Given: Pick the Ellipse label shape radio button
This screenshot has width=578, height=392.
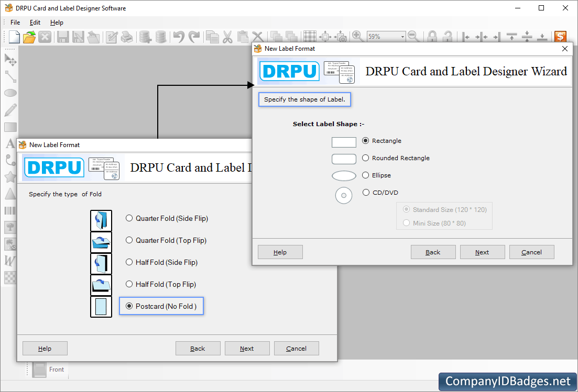Looking at the screenshot, I should click(365, 175).
